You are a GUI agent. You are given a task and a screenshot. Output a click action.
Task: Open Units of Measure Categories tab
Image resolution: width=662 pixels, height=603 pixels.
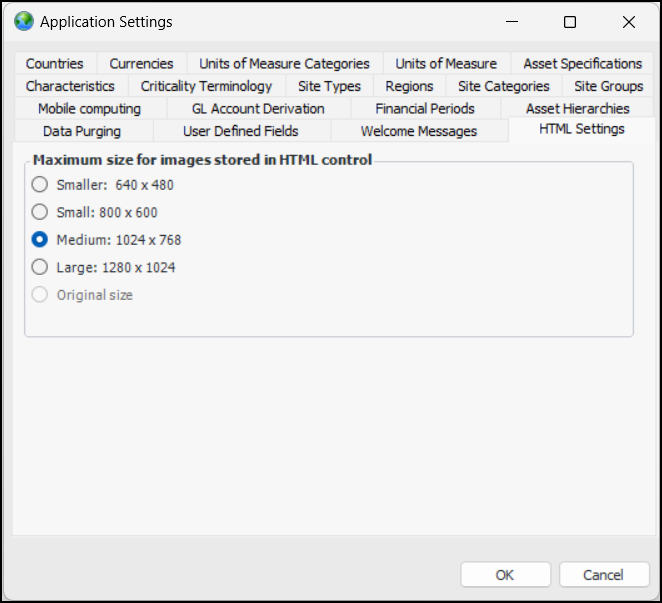pyautogui.click(x=284, y=63)
